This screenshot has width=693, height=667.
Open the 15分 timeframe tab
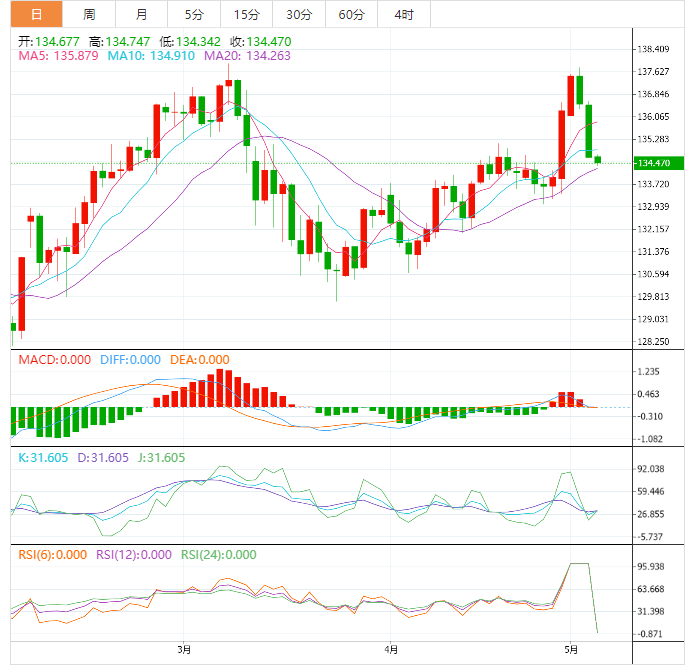point(247,14)
